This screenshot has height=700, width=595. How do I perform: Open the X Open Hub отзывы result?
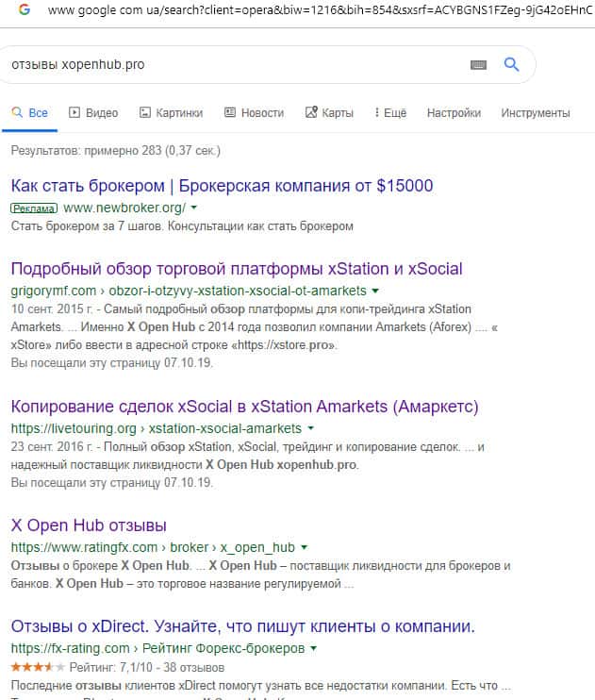click(x=89, y=525)
